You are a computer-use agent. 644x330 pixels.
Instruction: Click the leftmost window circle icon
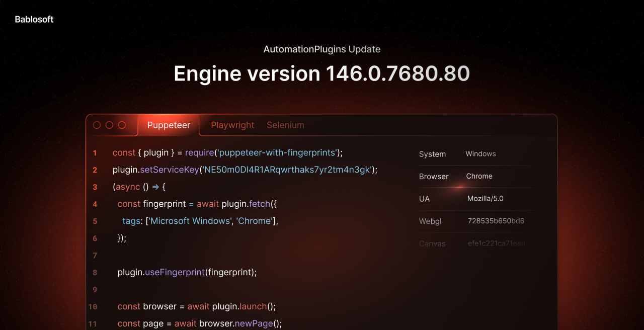click(97, 125)
